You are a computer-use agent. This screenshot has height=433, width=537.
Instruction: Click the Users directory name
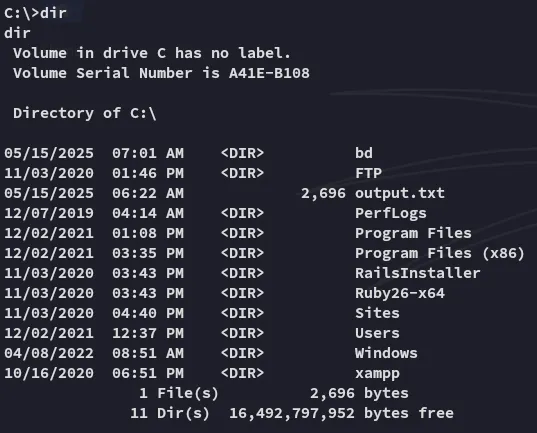377,333
